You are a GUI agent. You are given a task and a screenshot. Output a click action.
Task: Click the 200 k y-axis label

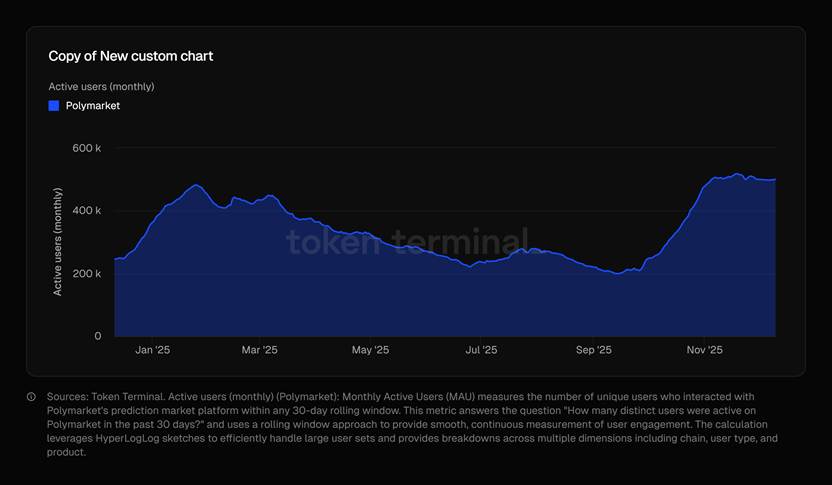coord(85,273)
